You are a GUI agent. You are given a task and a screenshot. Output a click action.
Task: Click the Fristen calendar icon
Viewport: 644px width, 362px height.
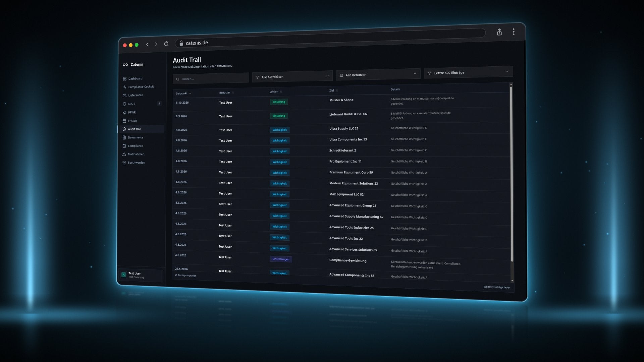pos(124,121)
